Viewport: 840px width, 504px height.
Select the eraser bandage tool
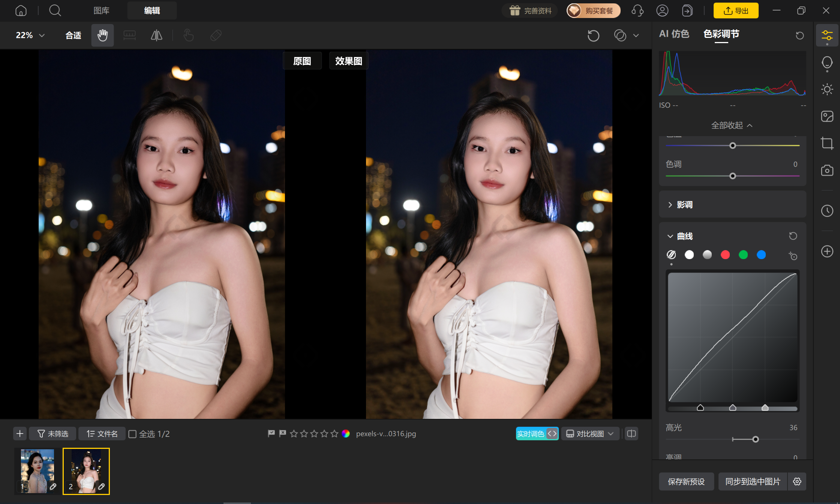point(216,35)
